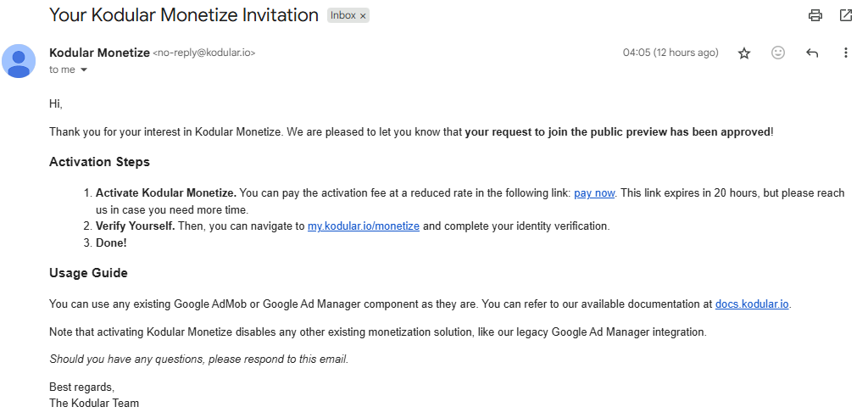868x418 pixels.
Task: Open the email in a new window
Action: (x=846, y=15)
